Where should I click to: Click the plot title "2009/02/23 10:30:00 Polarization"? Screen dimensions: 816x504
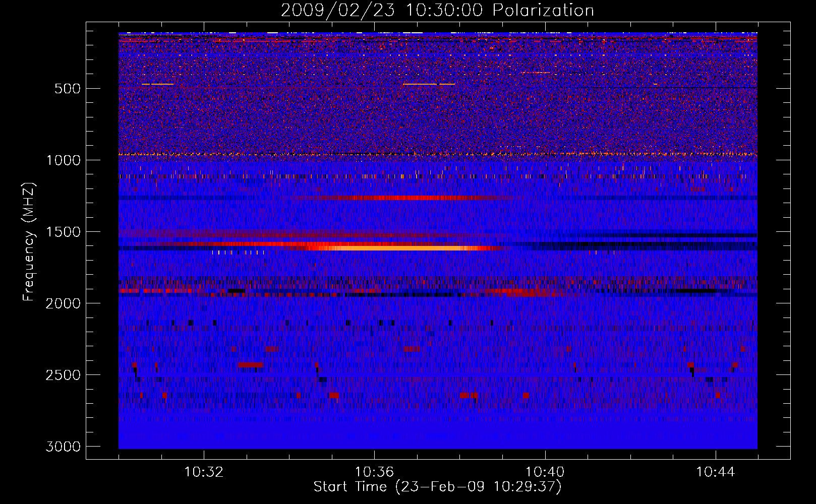tap(437, 10)
